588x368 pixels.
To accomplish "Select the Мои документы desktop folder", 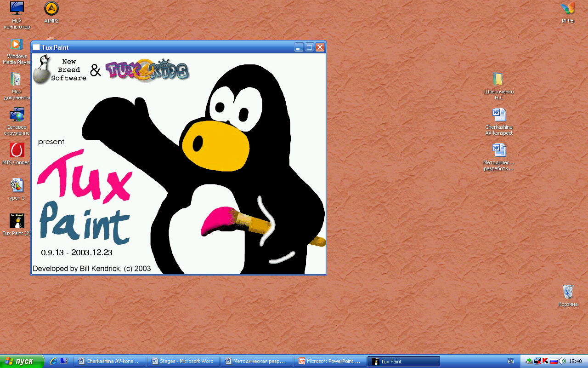I will click(x=17, y=86).
